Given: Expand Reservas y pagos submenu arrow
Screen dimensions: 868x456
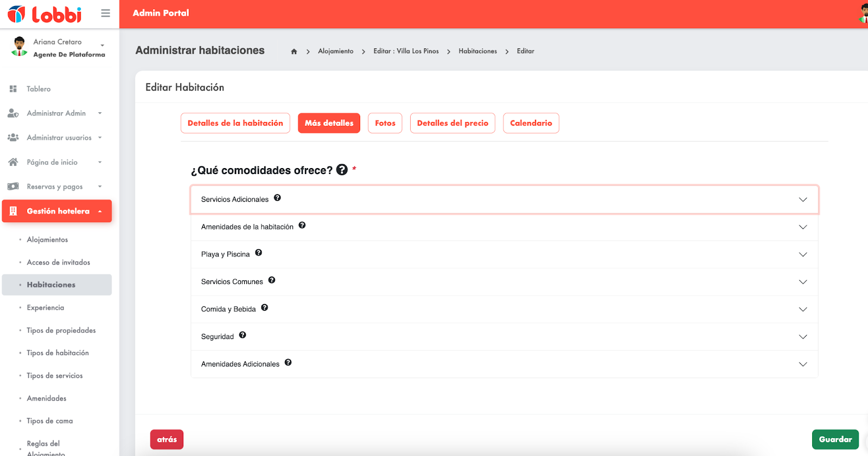Looking at the screenshot, I should [x=100, y=187].
